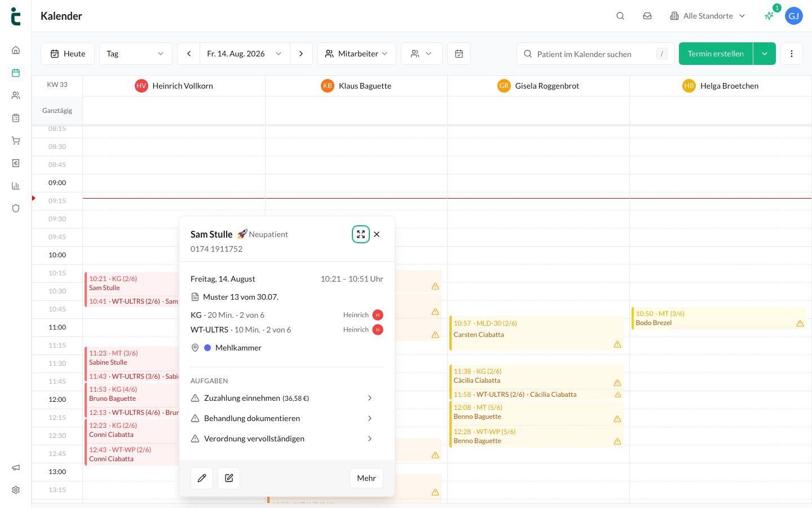Open the Tag view dropdown
Viewport: 812px width, 508px height.
(136, 54)
